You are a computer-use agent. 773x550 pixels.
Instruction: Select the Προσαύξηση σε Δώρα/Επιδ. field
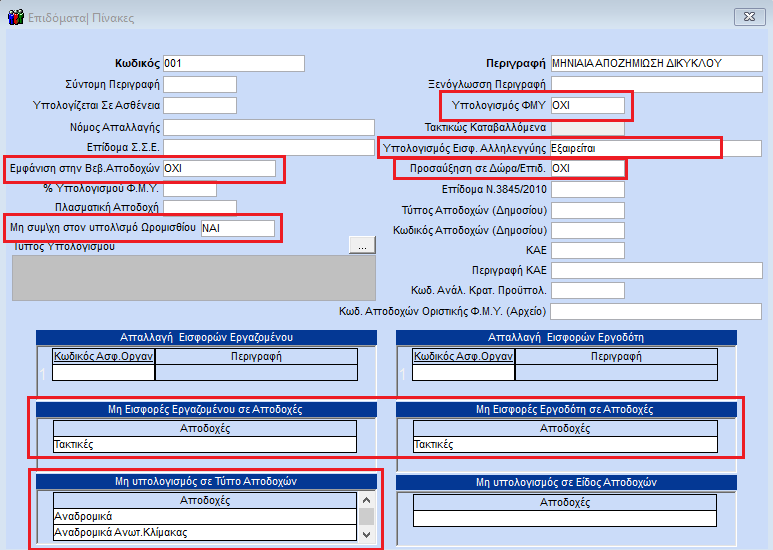(x=587, y=169)
